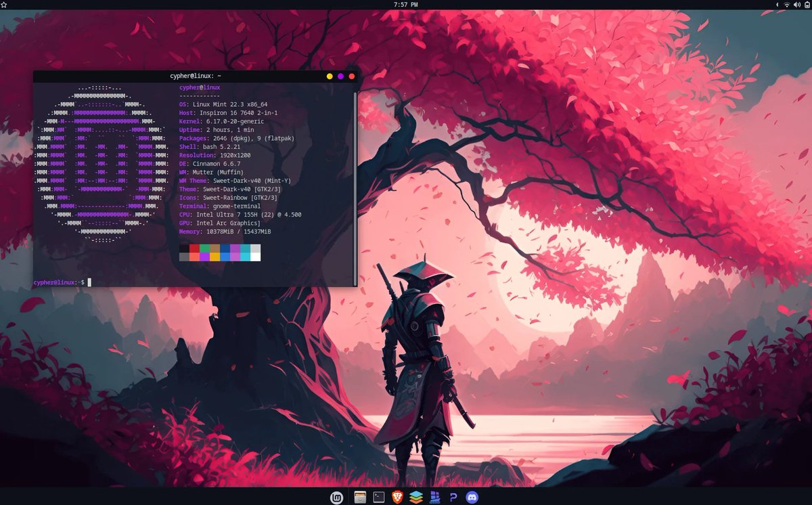Click the 'Resolution: 1920x1200' line
Image resolution: width=812 pixels, height=505 pixels.
click(215, 155)
